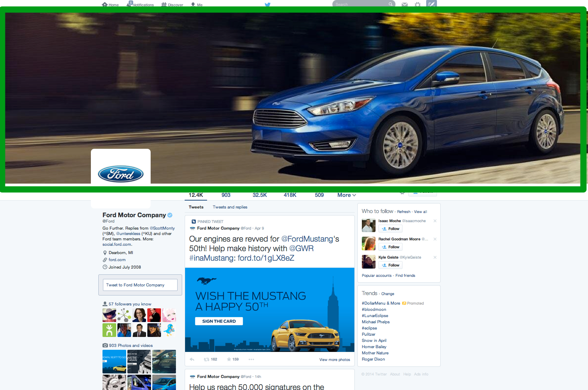View the 903 photos and videos count
The height and width of the screenshot is (390, 588).
pos(226,195)
